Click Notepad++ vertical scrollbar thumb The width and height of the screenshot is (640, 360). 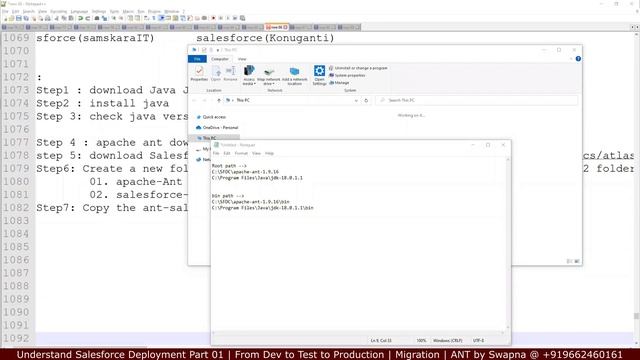tap(636, 316)
